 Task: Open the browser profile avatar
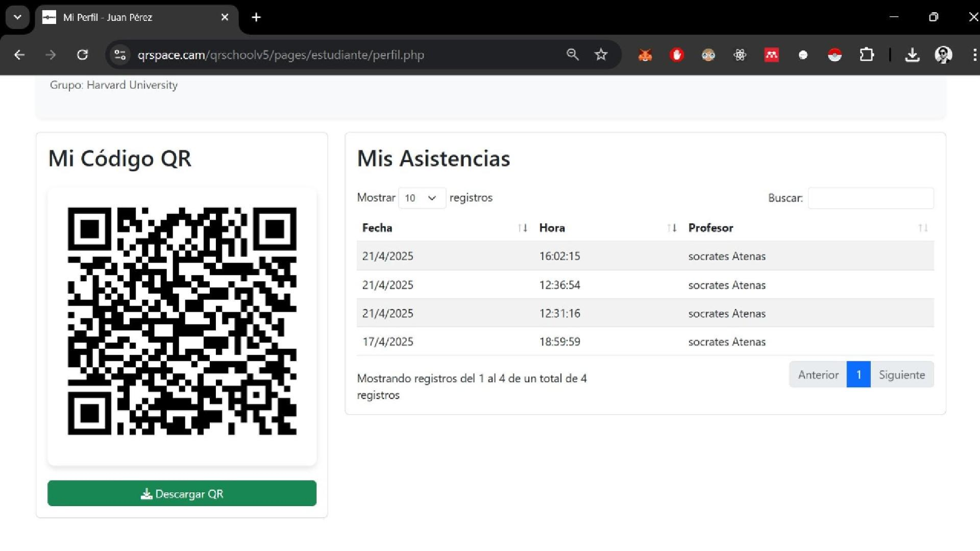click(943, 55)
